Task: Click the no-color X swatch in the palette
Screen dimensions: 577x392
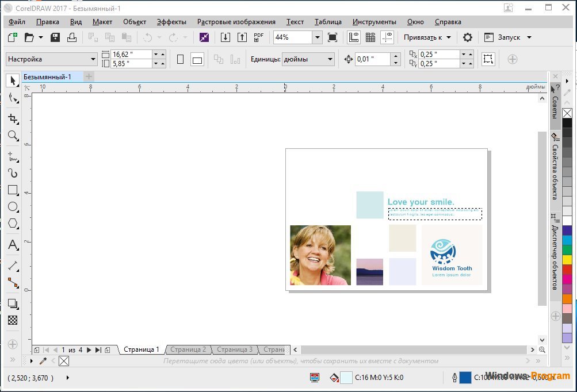Action: [567, 113]
